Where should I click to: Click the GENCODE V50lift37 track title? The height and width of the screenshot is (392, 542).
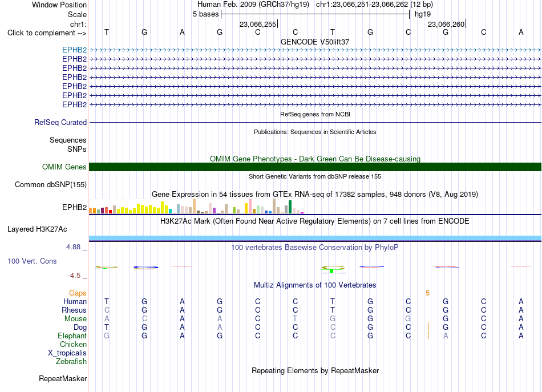tap(315, 42)
